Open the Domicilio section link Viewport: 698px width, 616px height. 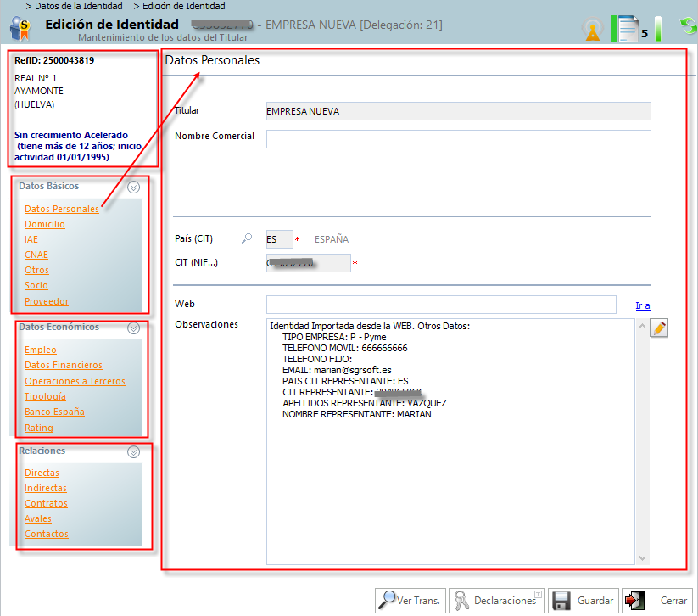pos(44,224)
